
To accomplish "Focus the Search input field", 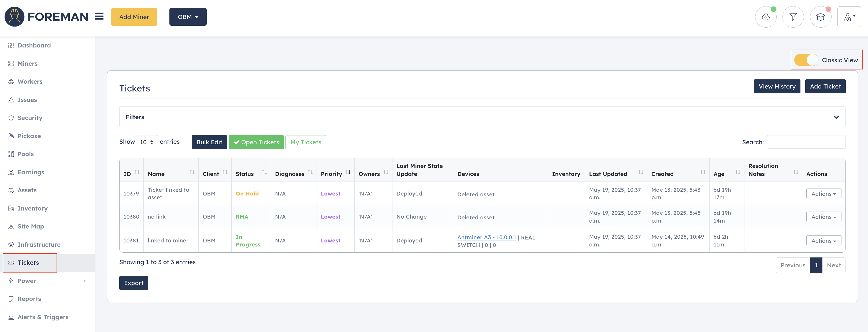I will point(806,142).
